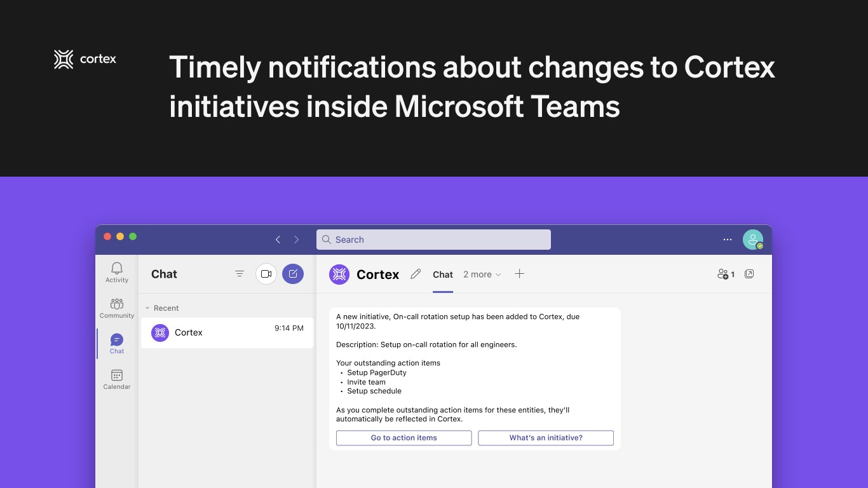Click the 'Description: Setup on-call rotation' line
868x488 pixels.
coord(426,344)
